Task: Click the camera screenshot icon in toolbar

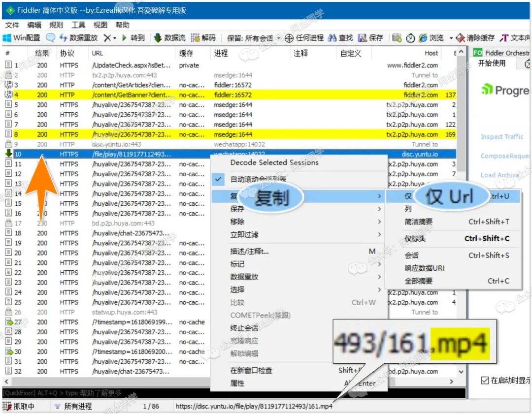Action: pyautogui.click(x=397, y=37)
